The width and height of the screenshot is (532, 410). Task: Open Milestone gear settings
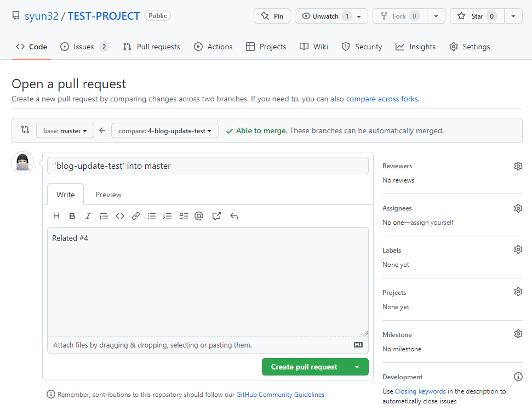pos(518,334)
